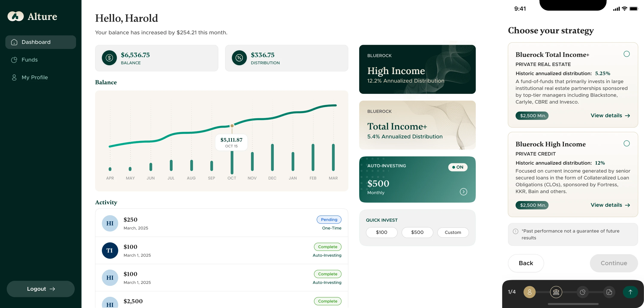
Task: Quick invest $100
Action: [382, 232]
